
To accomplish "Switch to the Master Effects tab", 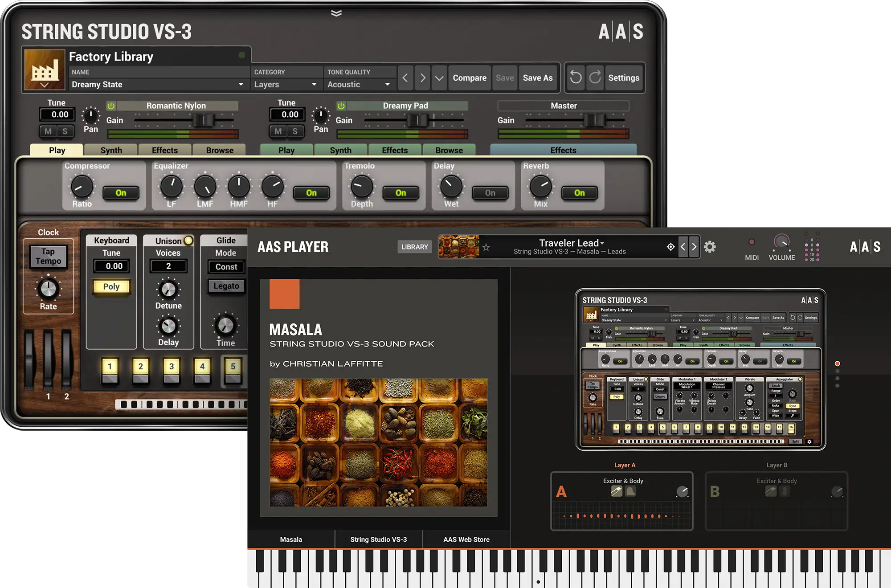I will [563, 150].
